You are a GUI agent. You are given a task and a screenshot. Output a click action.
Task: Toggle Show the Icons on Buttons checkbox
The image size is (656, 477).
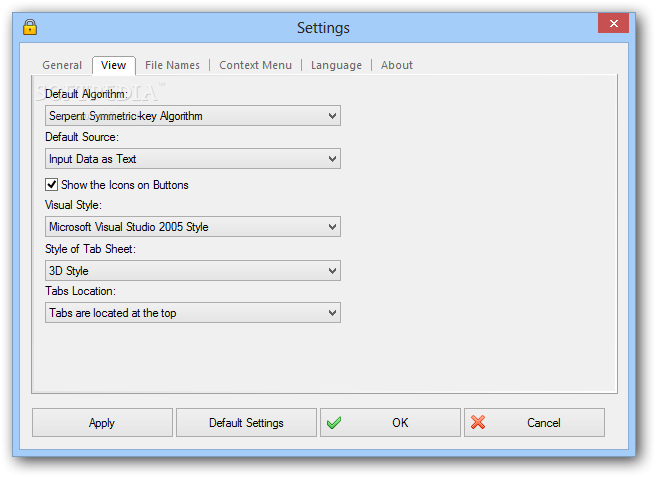(x=51, y=185)
